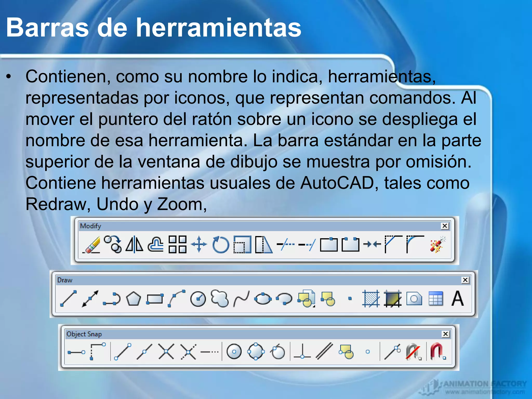Click the Extend tool in Modify toolbar
The height and width of the screenshot is (399, 532).
(x=307, y=244)
